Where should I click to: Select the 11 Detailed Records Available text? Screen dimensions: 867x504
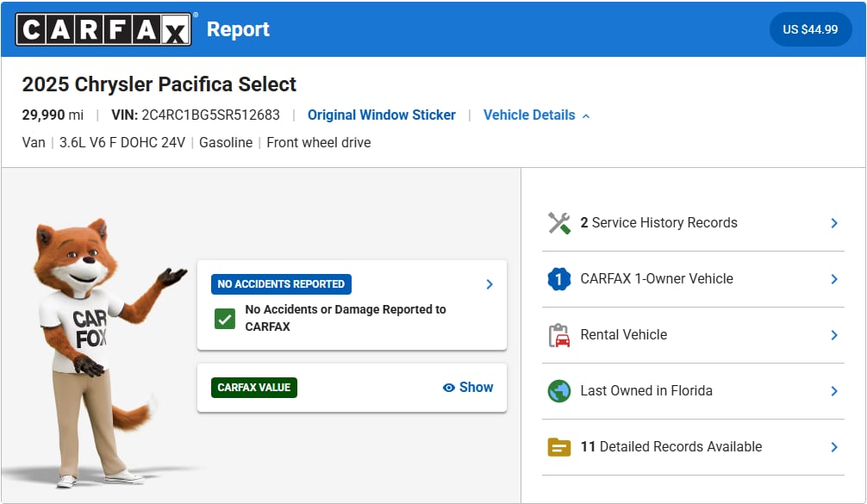(671, 446)
